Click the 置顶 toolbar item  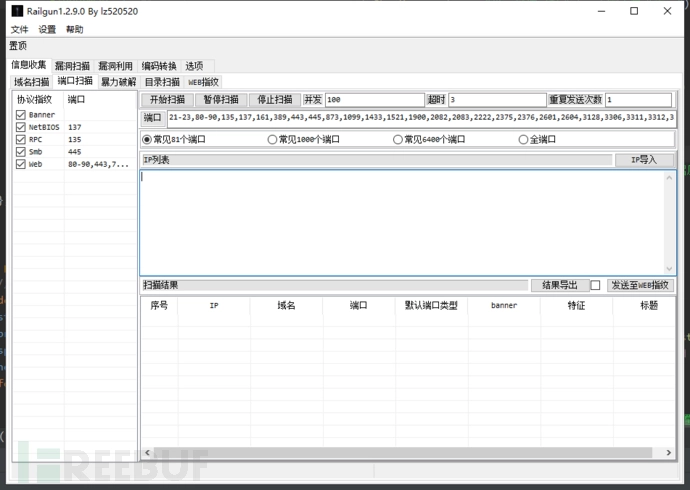(x=18, y=45)
